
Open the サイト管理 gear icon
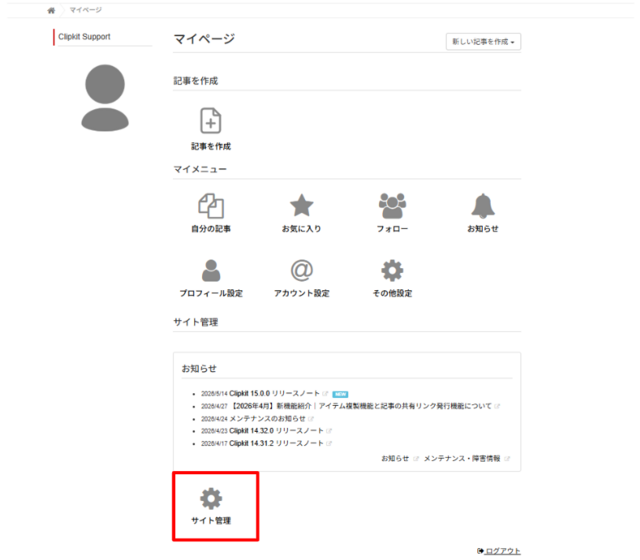211,498
